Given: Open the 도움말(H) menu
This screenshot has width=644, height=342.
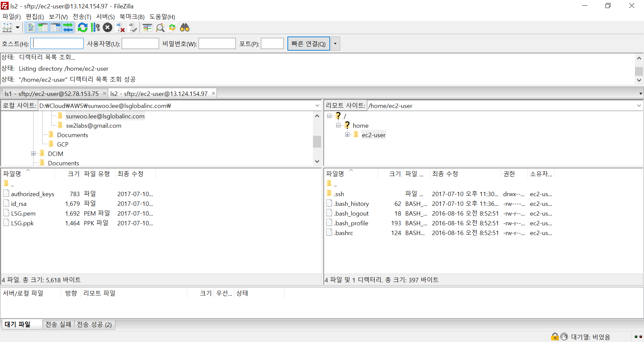Looking at the screenshot, I should pyautogui.click(x=162, y=17).
